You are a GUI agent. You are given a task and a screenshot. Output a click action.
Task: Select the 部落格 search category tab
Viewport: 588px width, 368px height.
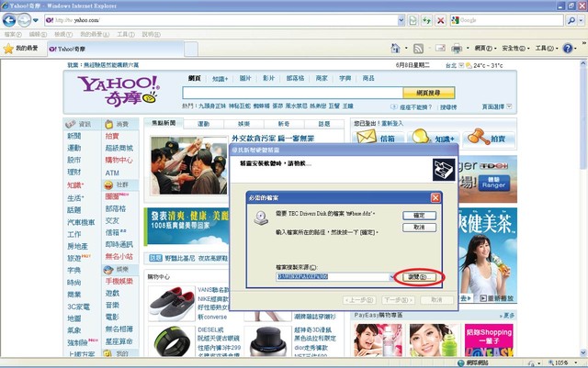[x=295, y=78]
